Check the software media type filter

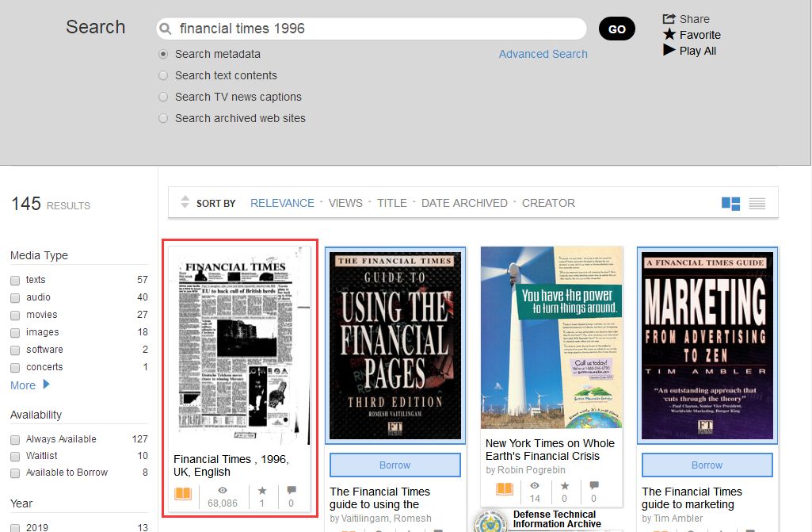[x=15, y=350]
